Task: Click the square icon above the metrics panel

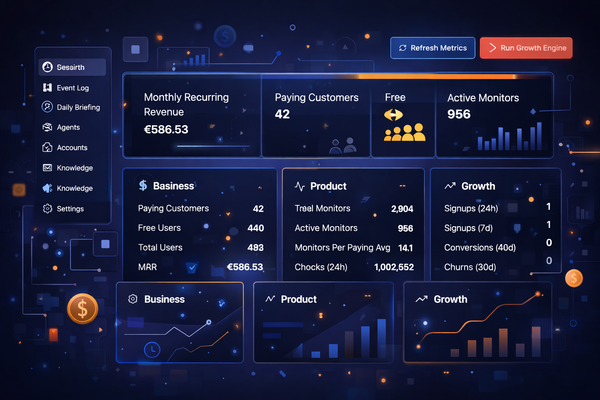Action: click(135, 49)
